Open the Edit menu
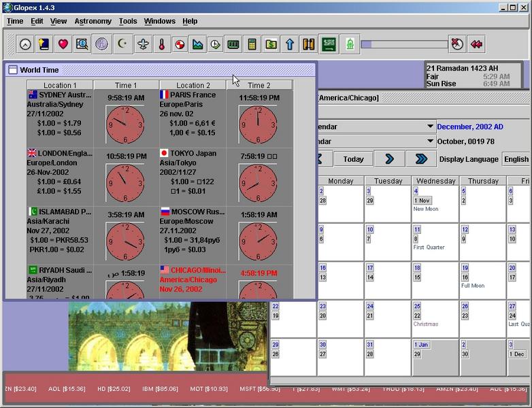 tap(37, 21)
